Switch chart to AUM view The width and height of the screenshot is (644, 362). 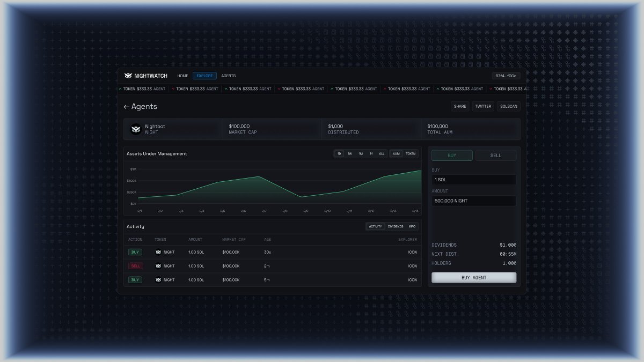(x=396, y=154)
